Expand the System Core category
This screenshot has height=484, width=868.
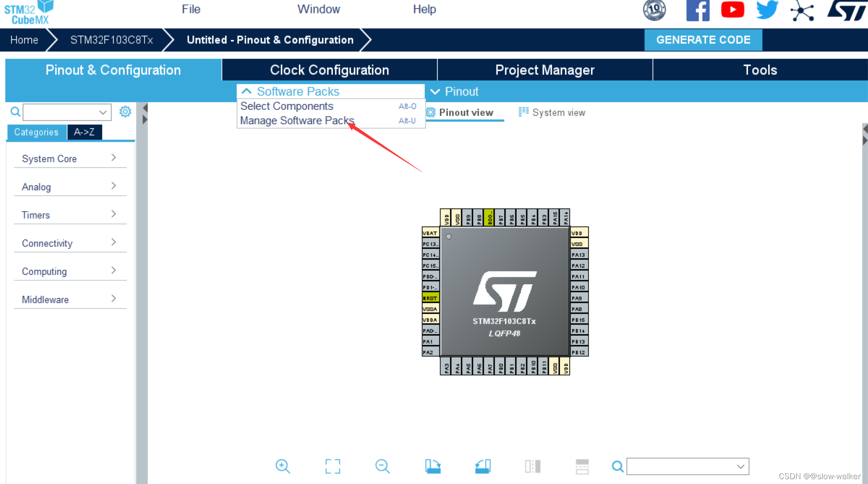(70, 158)
